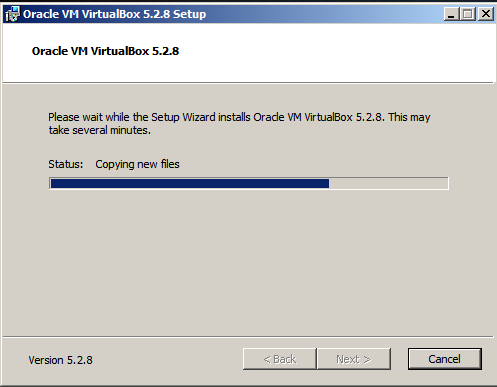Click the disabled 'Next >' button

click(x=354, y=359)
